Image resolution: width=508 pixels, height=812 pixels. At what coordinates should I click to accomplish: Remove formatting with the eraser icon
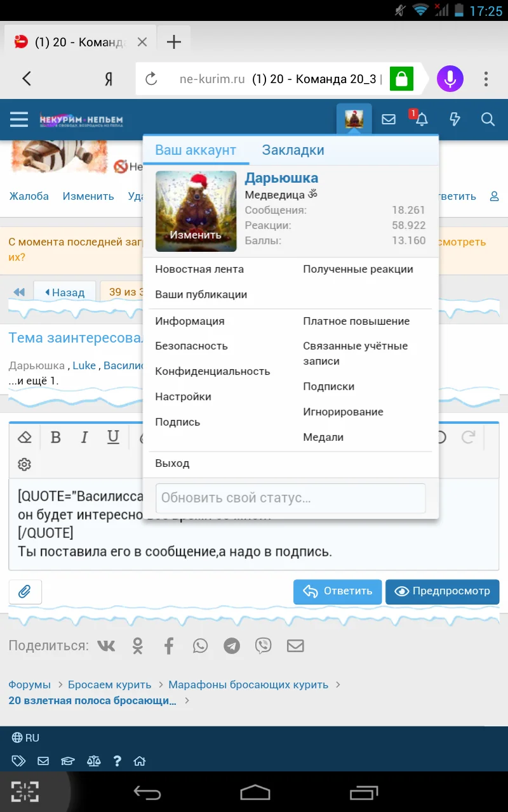[25, 437]
